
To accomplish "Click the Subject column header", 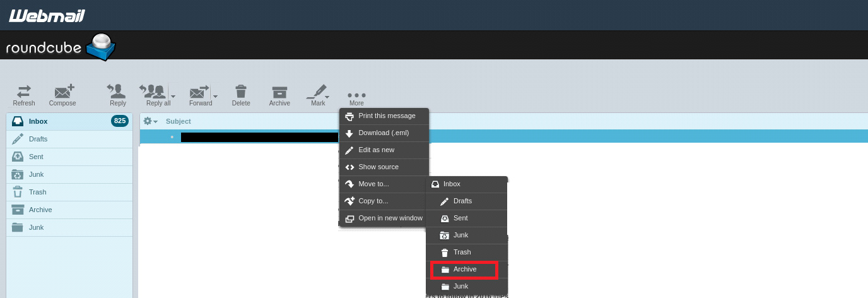I will tap(179, 121).
